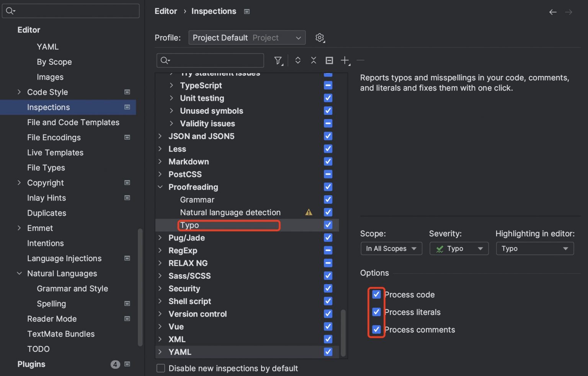Open TextMate Bundles settings

(x=61, y=334)
